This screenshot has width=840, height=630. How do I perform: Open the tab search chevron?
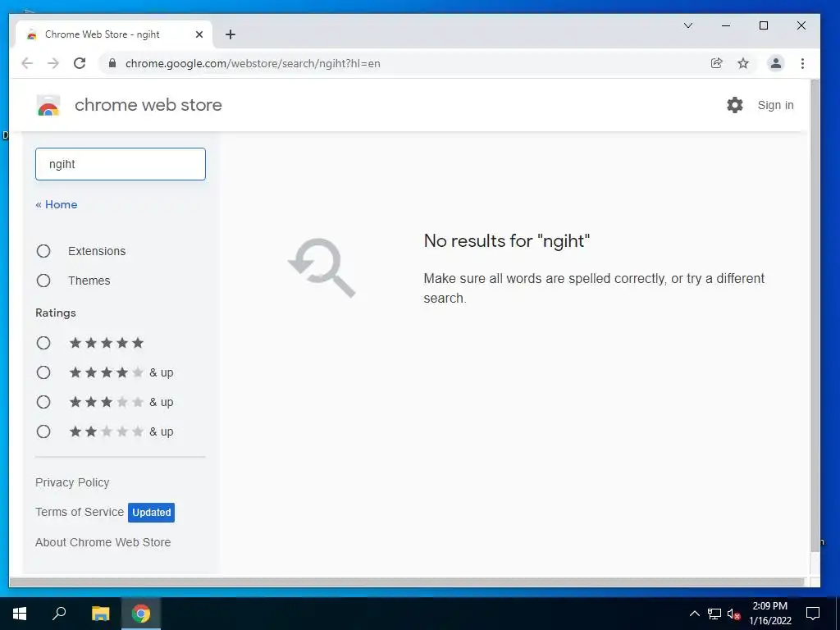pyautogui.click(x=688, y=25)
